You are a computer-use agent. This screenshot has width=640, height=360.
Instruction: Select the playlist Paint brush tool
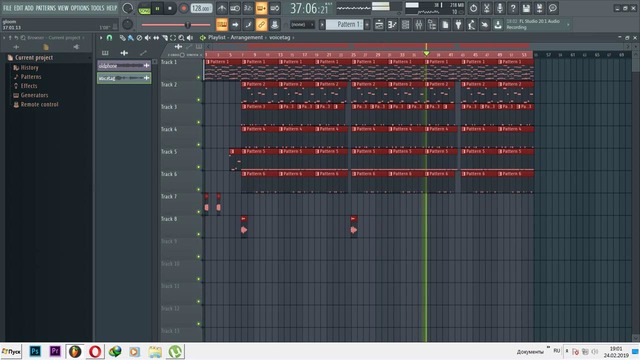point(131,38)
